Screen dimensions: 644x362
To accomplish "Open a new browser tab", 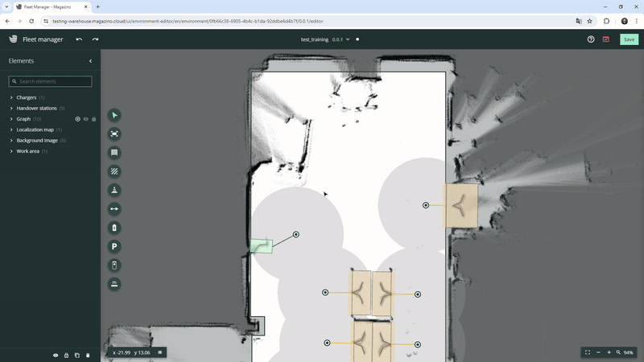I will [x=97, y=7].
